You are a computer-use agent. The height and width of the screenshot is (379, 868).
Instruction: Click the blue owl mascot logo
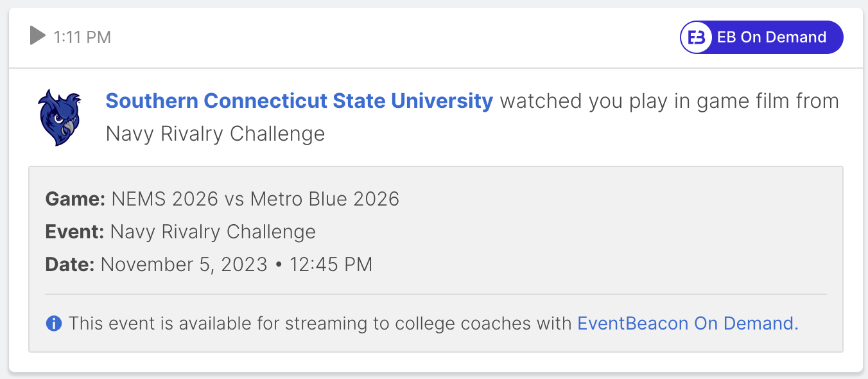[60, 118]
